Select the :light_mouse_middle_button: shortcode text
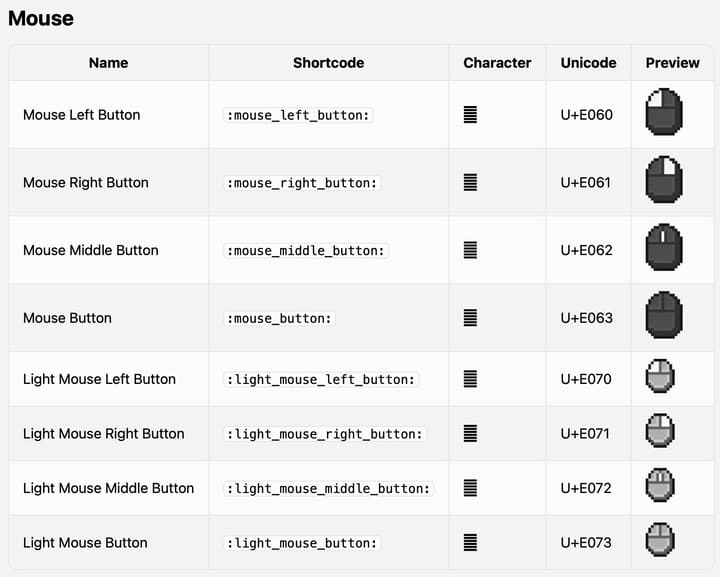 (329, 489)
